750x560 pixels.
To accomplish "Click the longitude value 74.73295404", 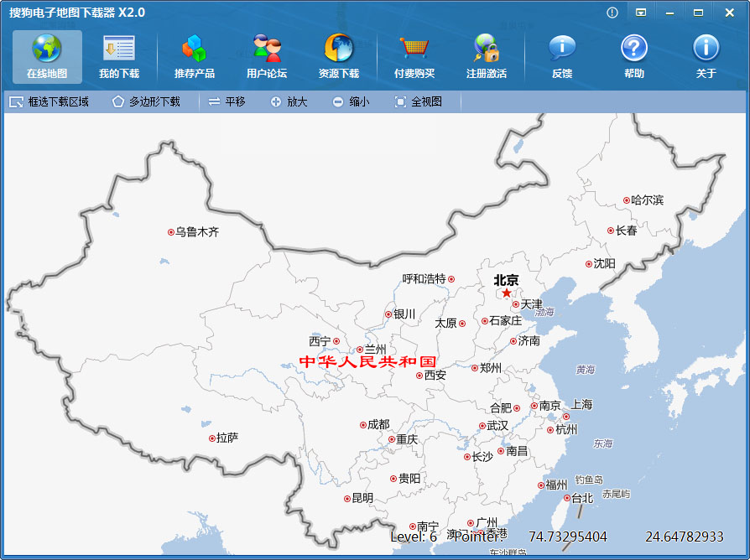I will click(x=567, y=537).
